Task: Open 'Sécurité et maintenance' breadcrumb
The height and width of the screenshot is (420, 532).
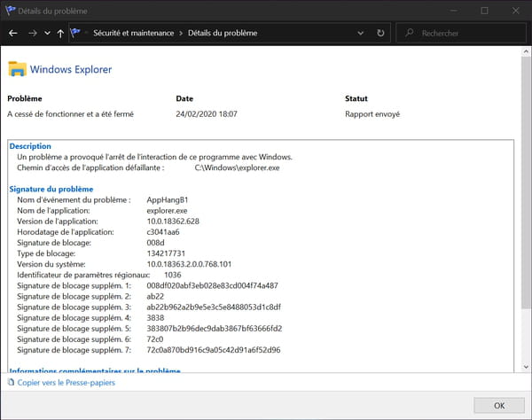Action: tap(134, 33)
